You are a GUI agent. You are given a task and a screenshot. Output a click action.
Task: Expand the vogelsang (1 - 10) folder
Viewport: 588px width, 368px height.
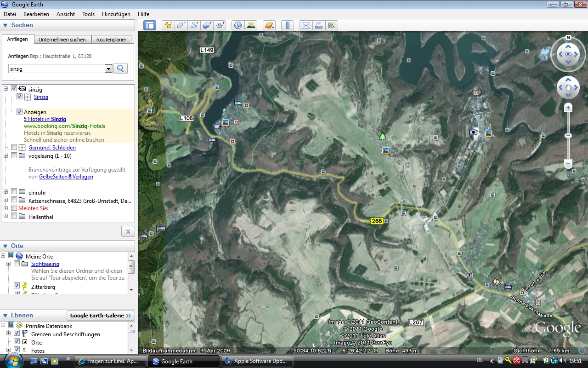point(6,156)
